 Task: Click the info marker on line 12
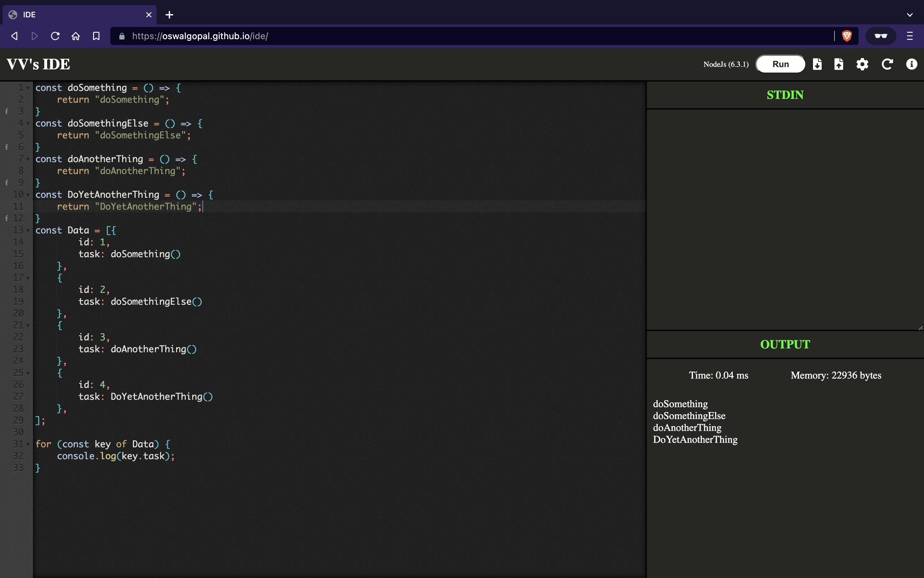[x=6, y=218]
